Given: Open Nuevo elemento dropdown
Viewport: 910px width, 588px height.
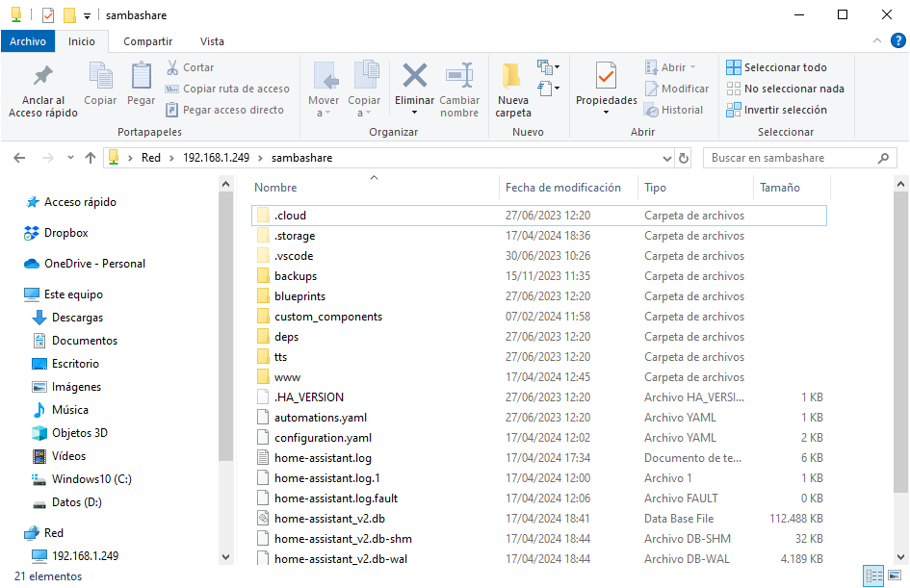Looking at the screenshot, I should [x=549, y=67].
